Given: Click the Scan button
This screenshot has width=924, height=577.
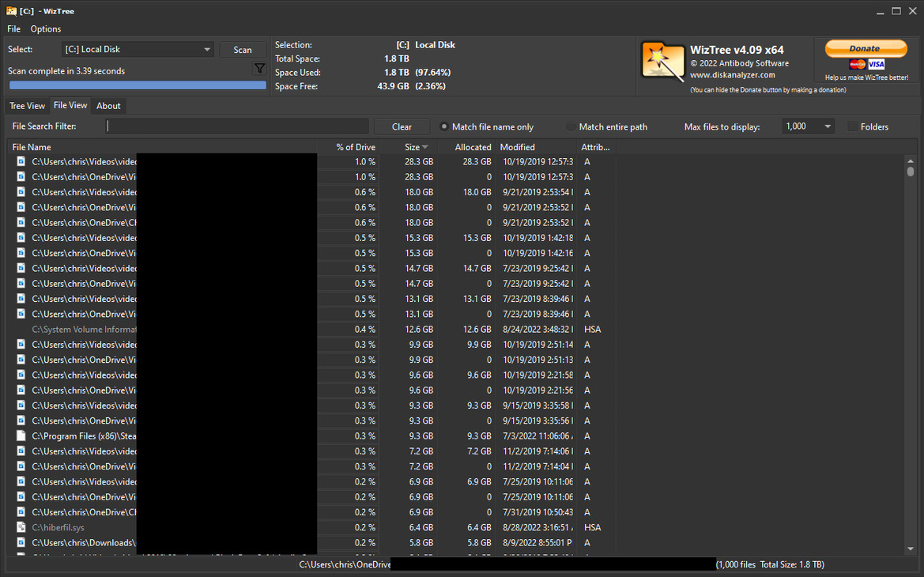Looking at the screenshot, I should coord(242,50).
